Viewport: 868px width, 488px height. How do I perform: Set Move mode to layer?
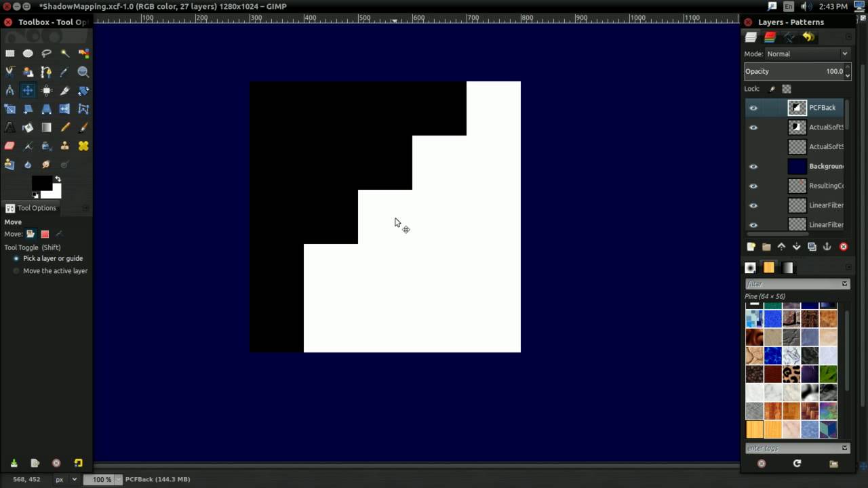(31, 234)
